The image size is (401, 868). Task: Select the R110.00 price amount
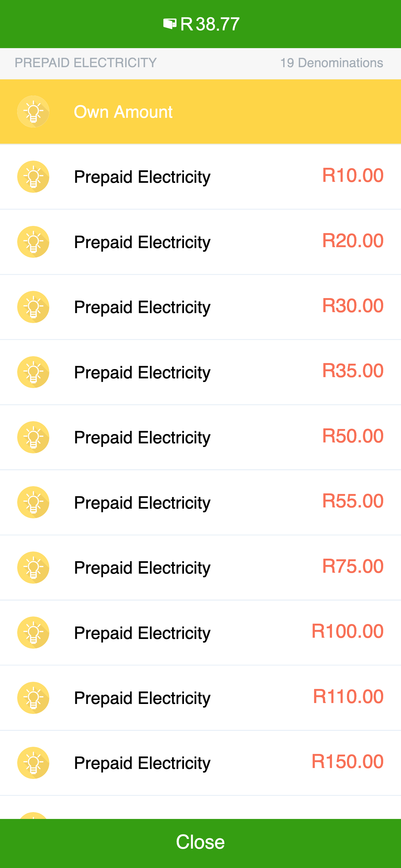click(x=348, y=696)
